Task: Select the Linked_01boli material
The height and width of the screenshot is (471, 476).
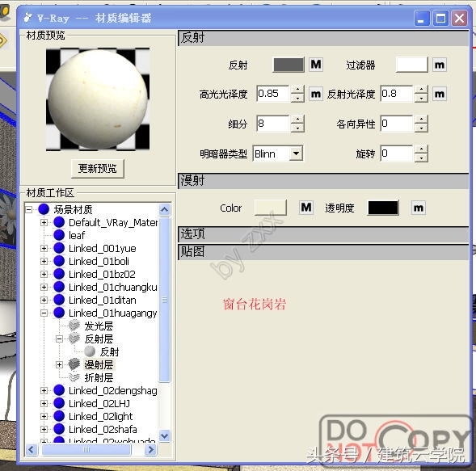Action: pyautogui.click(x=99, y=261)
